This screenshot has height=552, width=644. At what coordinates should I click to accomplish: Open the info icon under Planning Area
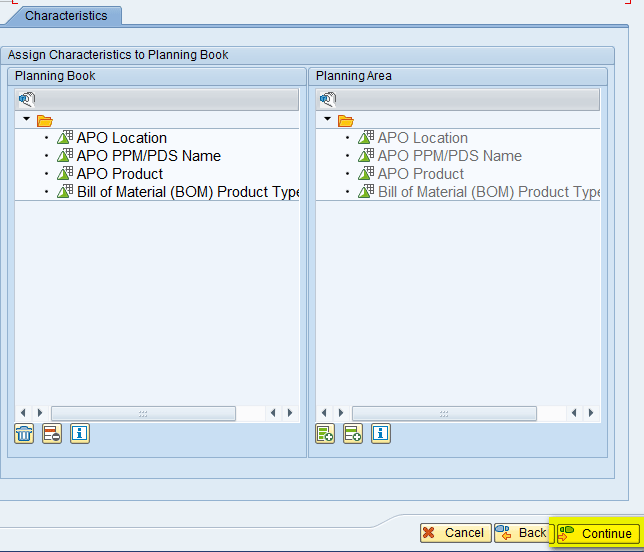tap(381, 434)
